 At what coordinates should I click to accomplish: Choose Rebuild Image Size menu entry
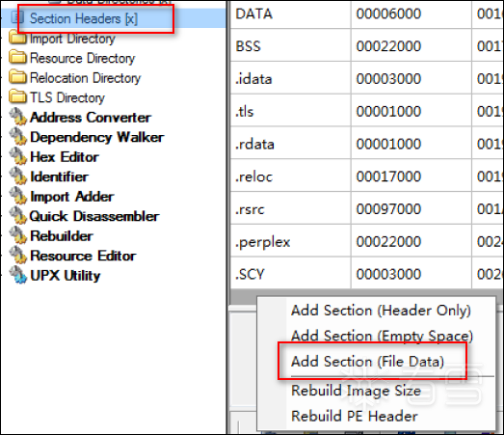356,391
